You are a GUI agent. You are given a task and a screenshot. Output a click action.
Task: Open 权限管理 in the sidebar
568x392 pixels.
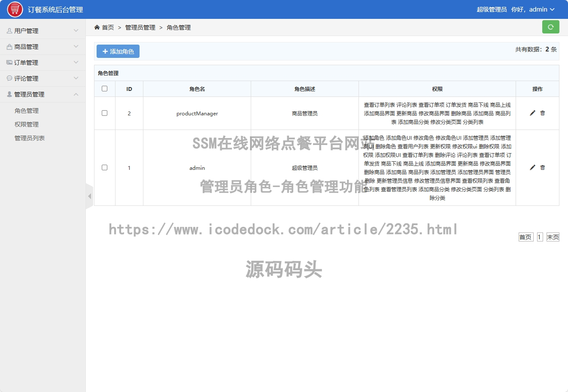click(27, 124)
